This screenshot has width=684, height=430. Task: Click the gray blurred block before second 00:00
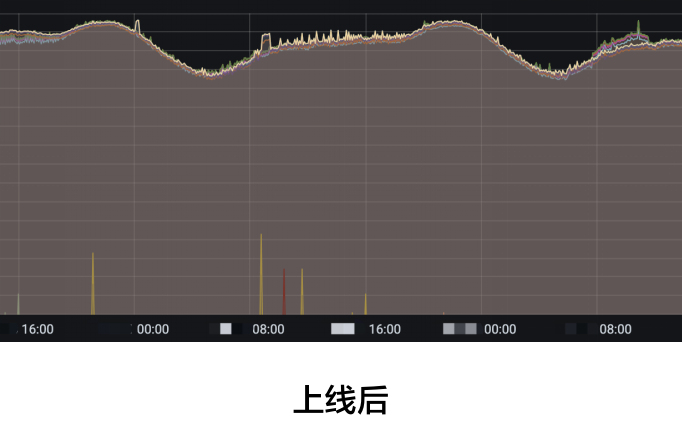460,329
